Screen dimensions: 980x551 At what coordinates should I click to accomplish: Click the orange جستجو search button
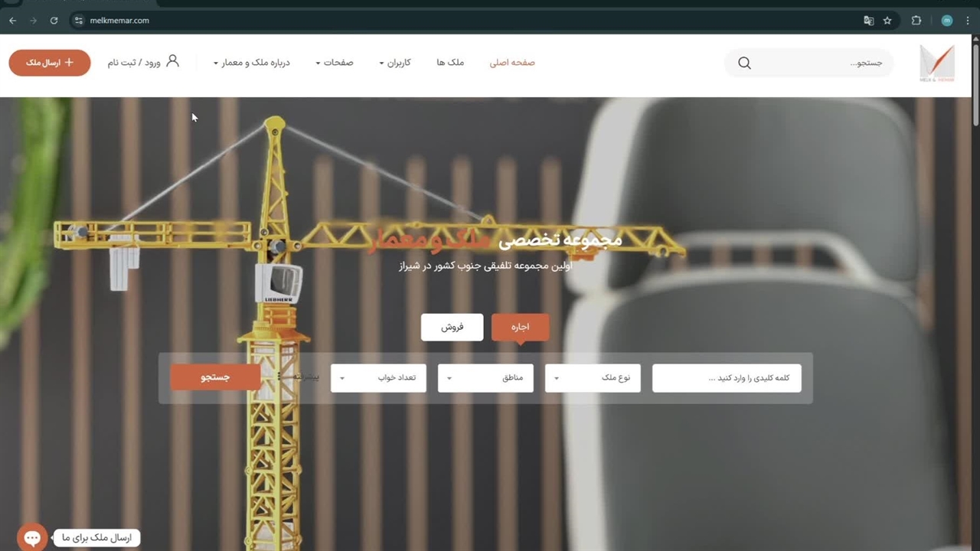pyautogui.click(x=215, y=377)
